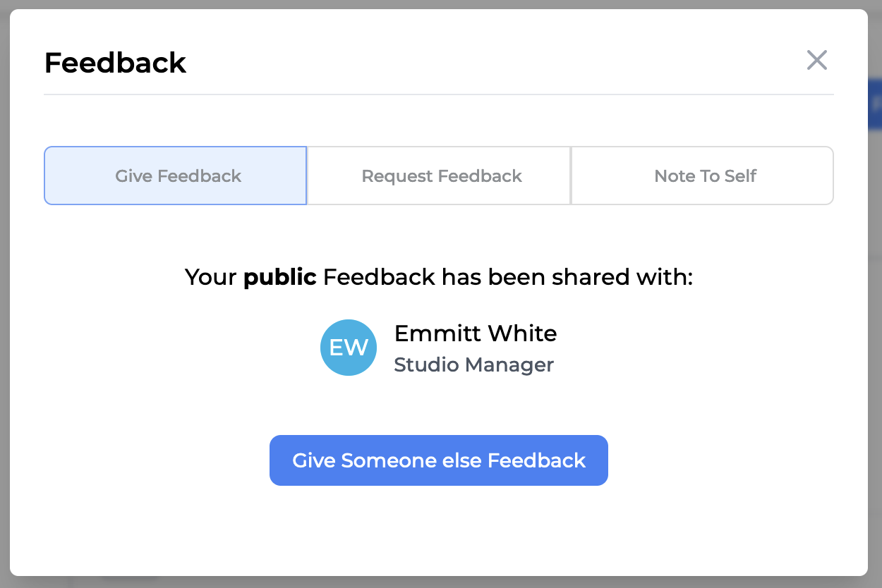This screenshot has height=588, width=882.
Task: Click the "has been shared with:" text
Action: coord(567,277)
